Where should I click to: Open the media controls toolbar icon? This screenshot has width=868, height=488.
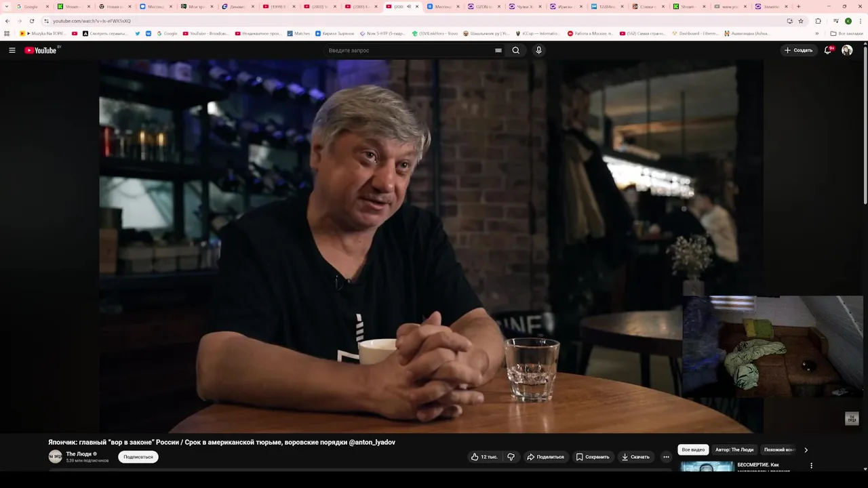click(835, 21)
